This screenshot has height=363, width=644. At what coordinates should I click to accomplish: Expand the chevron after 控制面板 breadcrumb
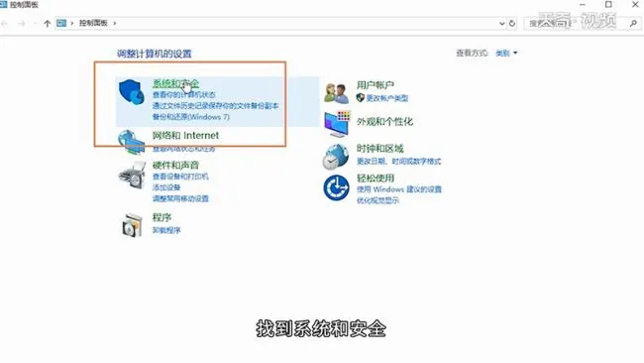click(x=115, y=23)
